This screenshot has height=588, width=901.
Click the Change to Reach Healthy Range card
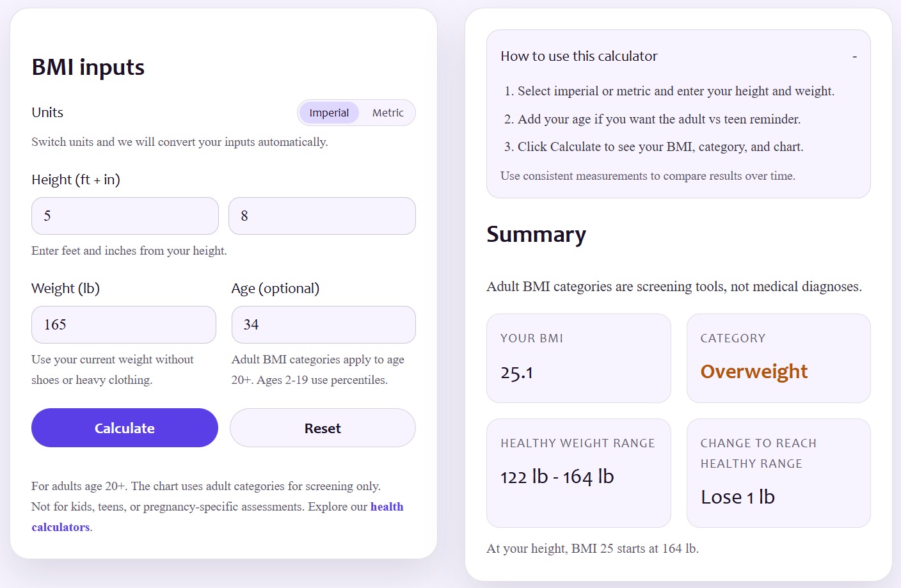pyautogui.click(x=778, y=473)
